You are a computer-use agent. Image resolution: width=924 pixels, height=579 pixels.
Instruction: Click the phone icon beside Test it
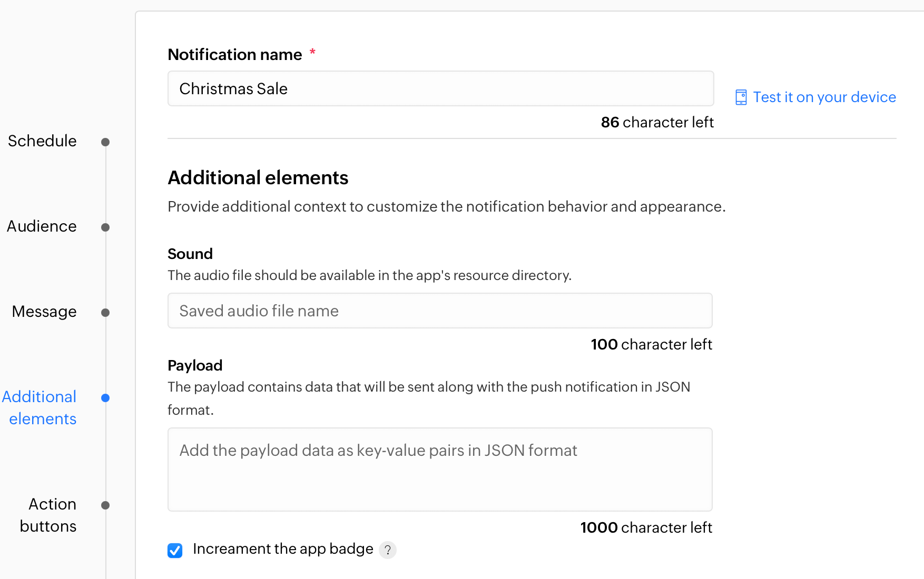click(x=741, y=97)
